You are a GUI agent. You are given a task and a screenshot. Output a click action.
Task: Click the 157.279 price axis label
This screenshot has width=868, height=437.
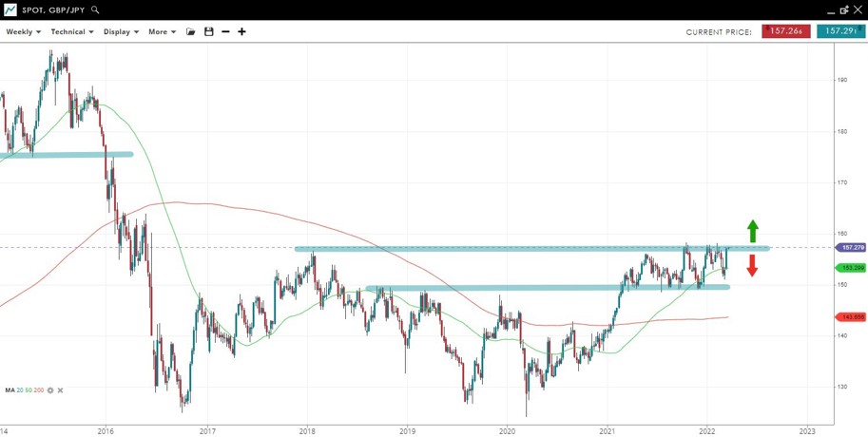pyautogui.click(x=851, y=248)
